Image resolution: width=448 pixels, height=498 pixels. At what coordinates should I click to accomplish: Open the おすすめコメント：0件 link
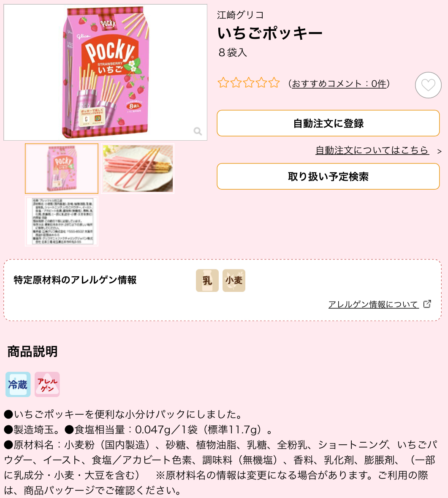click(x=339, y=84)
